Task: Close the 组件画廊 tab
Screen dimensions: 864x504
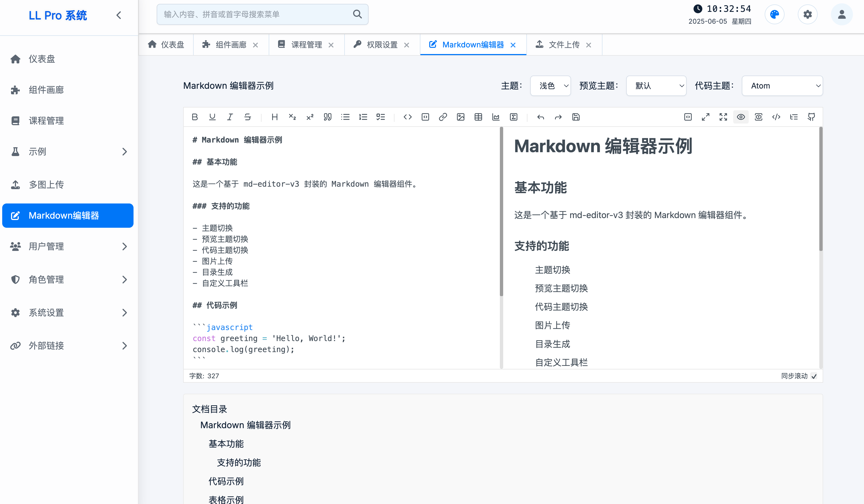Action: (x=255, y=45)
